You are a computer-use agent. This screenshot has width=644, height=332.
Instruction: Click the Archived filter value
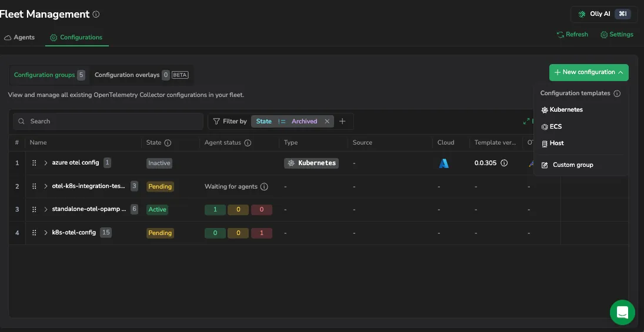tap(304, 122)
